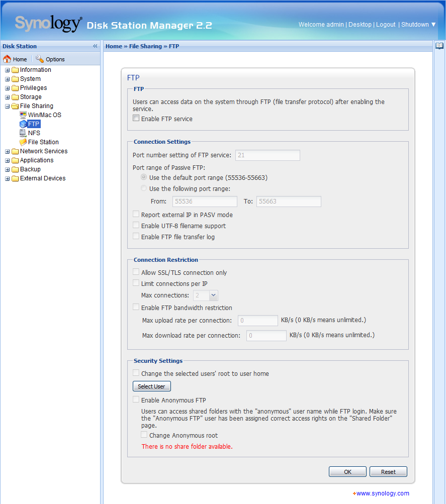Click the External Devices folder icon

tap(15, 178)
